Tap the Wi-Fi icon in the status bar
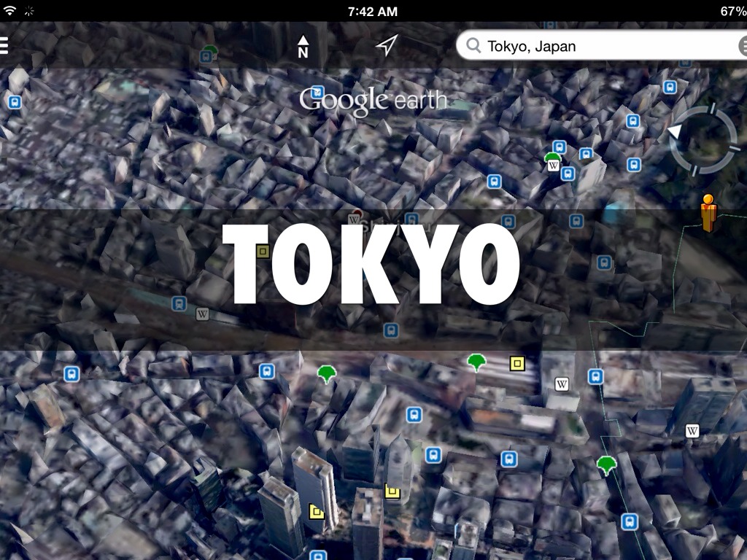The width and height of the screenshot is (747, 560). point(9,11)
